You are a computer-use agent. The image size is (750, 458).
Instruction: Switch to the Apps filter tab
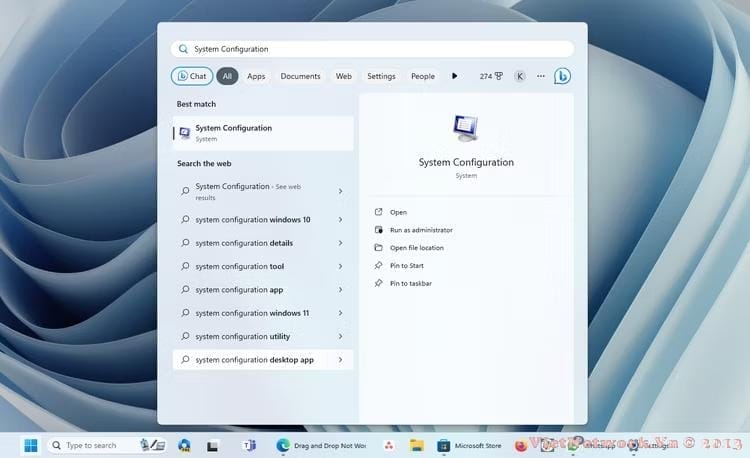click(x=256, y=76)
